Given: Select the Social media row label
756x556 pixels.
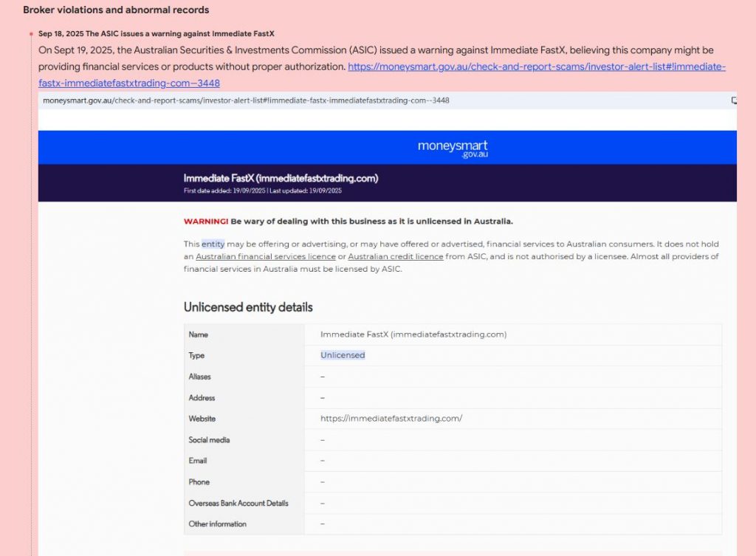Looking at the screenshot, I should click(x=209, y=440).
